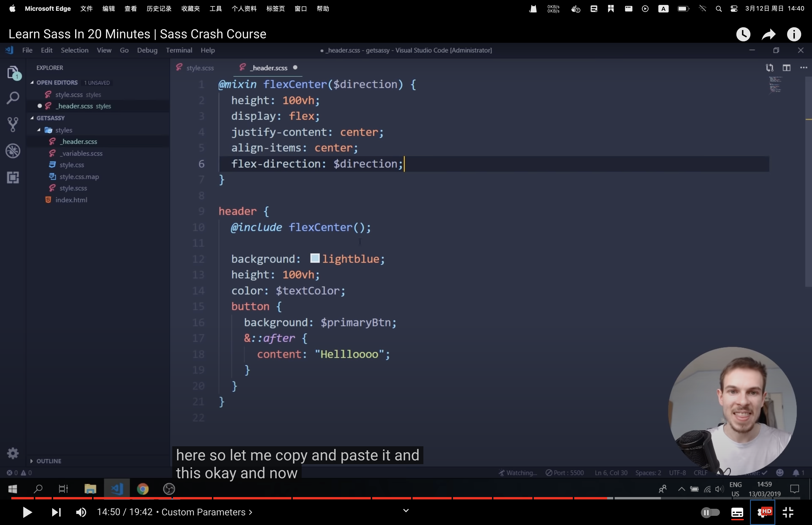
Task: Open the Terminal menu in VS Code
Action: click(x=179, y=50)
